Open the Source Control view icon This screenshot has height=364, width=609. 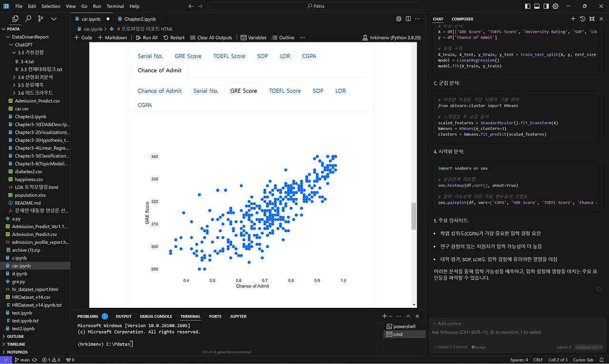40,19
